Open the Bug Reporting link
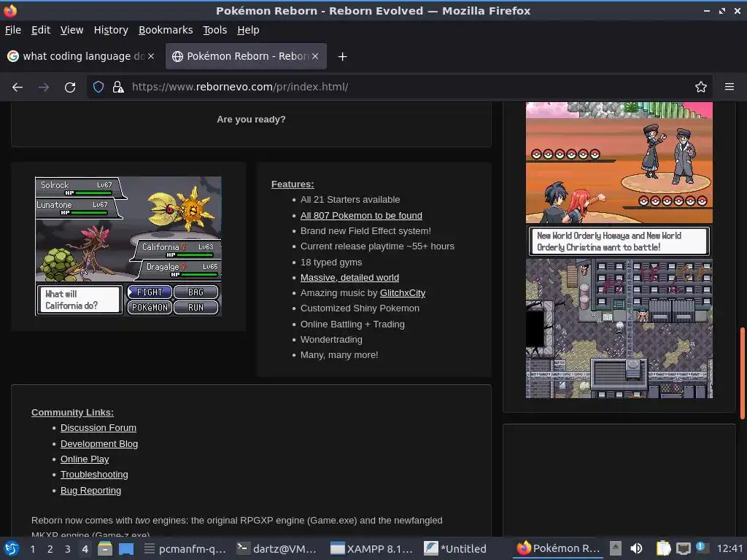Viewport: 747px width, 560px height. point(90,491)
